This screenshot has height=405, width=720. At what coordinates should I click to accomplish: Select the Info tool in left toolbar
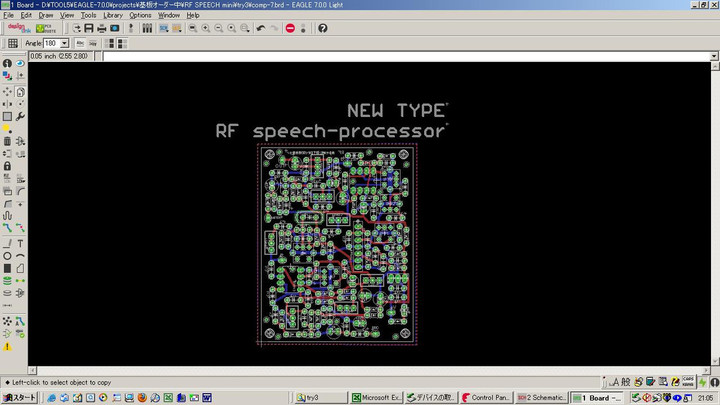(x=8, y=63)
